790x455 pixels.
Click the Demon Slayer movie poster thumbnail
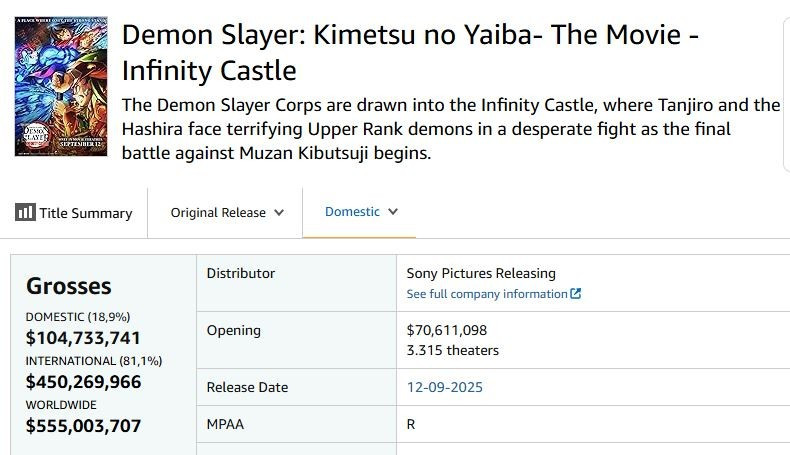tap(61, 85)
